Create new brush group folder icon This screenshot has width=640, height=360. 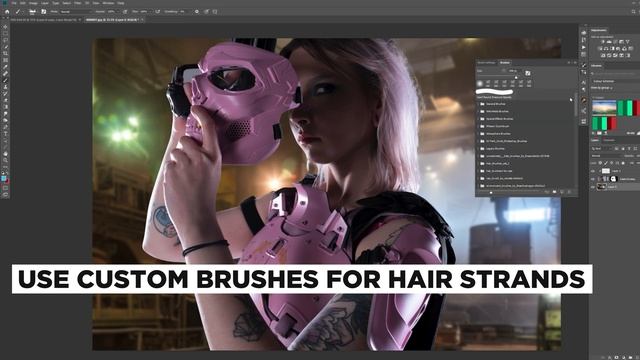(x=554, y=192)
